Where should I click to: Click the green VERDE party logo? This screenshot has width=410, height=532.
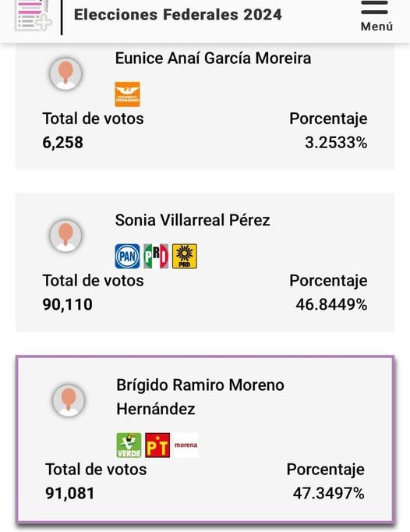(x=129, y=445)
